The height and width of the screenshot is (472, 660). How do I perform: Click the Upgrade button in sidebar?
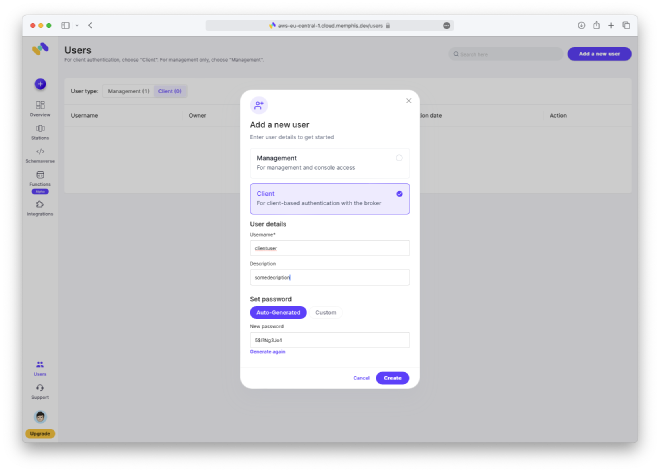tap(40, 434)
